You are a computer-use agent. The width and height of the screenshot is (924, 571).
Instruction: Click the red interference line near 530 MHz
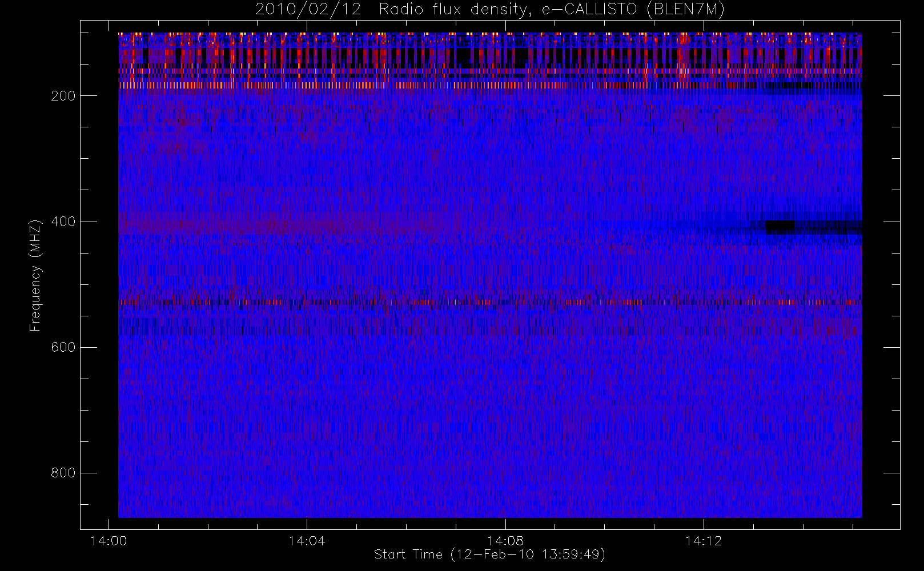coord(490,302)
